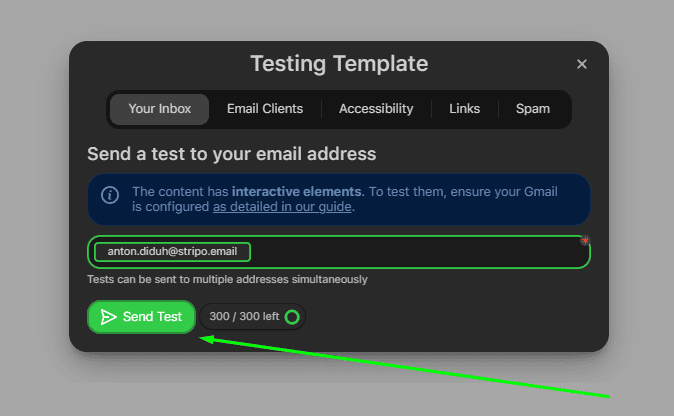Screen dimensions: 674x416
Task: Click empty space in the email input field
Action: [420, 253]
